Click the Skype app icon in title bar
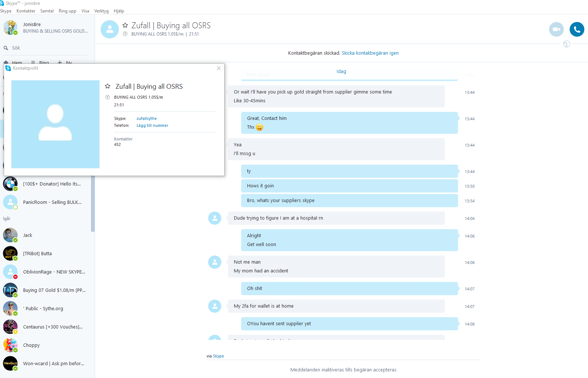The height and width of the screenshot is (378, 588). [x=2, y=3]
